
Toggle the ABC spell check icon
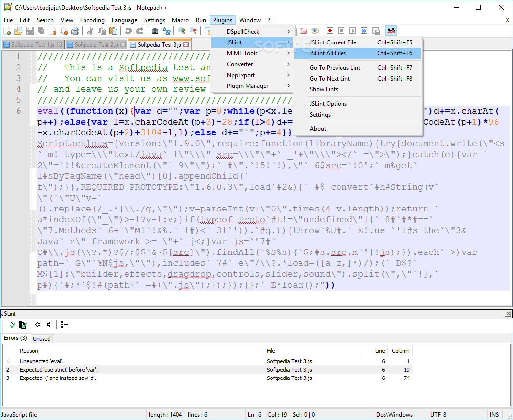[x=391, y=31]
